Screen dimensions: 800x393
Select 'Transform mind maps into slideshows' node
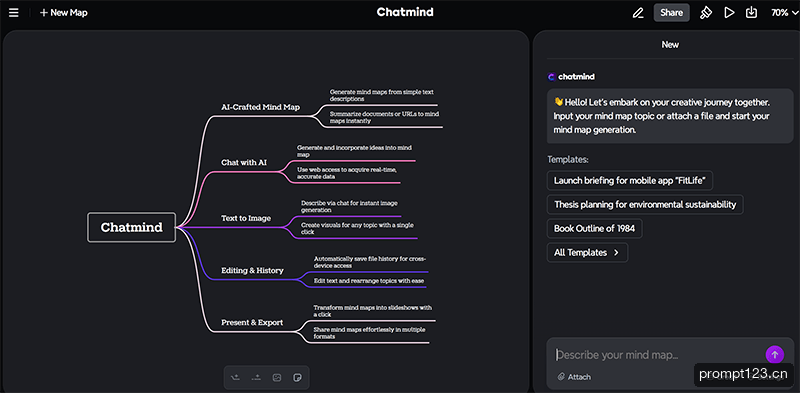373,311
